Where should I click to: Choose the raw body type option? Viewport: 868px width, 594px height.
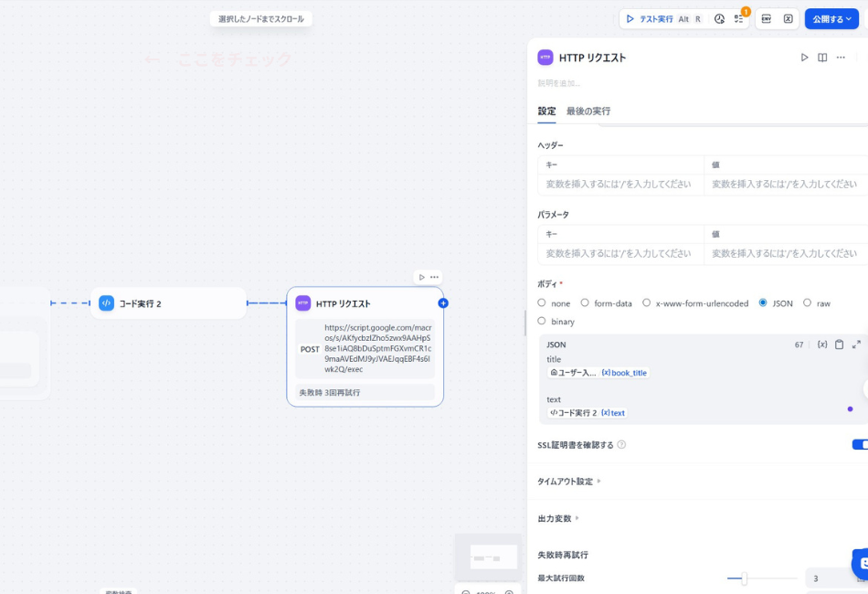pos(807,303)
